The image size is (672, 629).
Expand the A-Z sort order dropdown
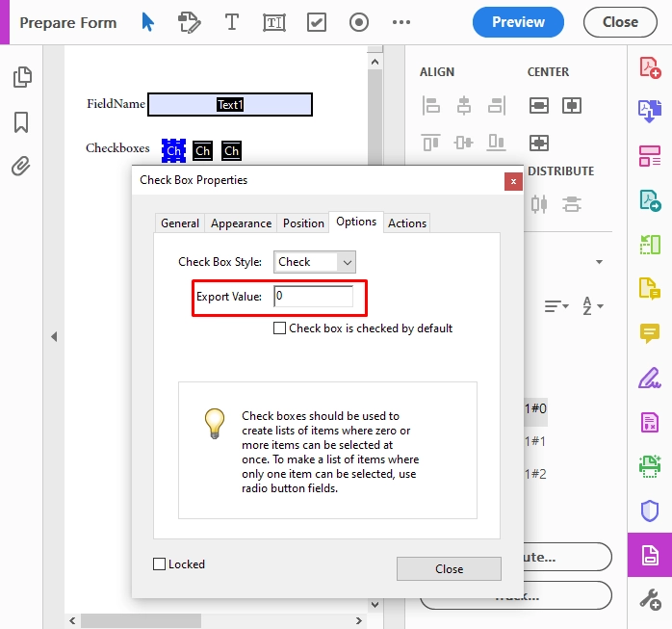click(593, 305)
